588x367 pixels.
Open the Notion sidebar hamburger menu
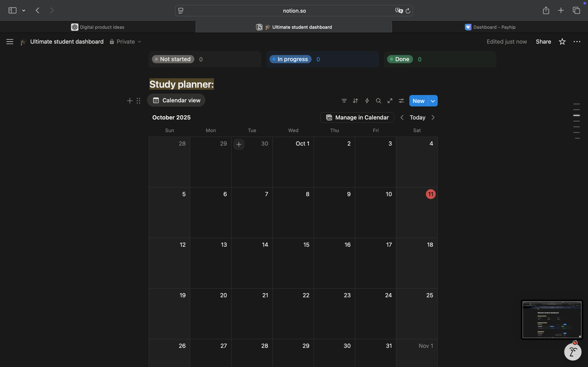(x=10, y=42)
